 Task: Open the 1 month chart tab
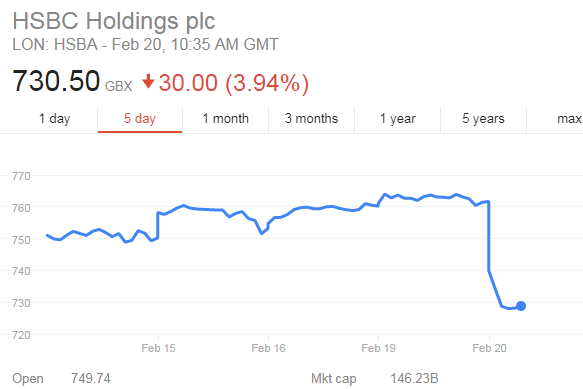225,119
